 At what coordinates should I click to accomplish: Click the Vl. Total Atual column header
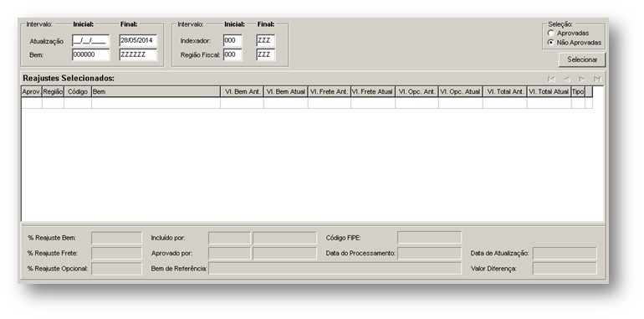pyautogui.click(x=549, y=91)
